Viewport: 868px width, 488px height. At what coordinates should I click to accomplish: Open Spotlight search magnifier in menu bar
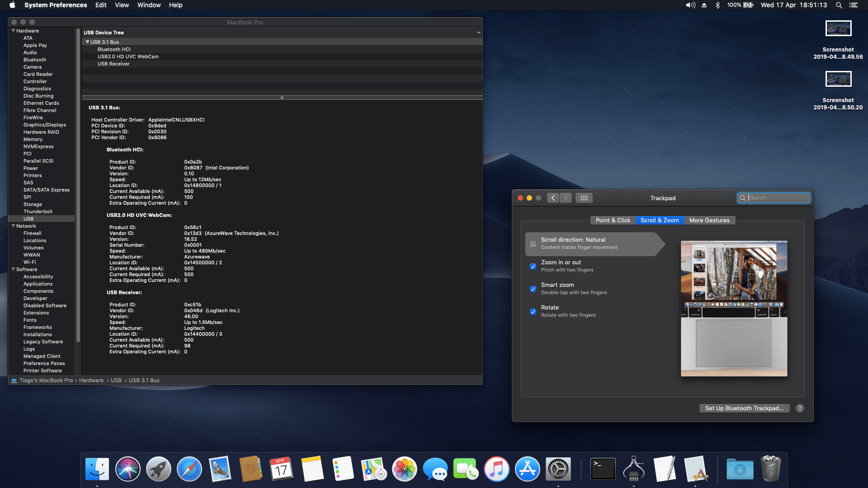(839, 5)
